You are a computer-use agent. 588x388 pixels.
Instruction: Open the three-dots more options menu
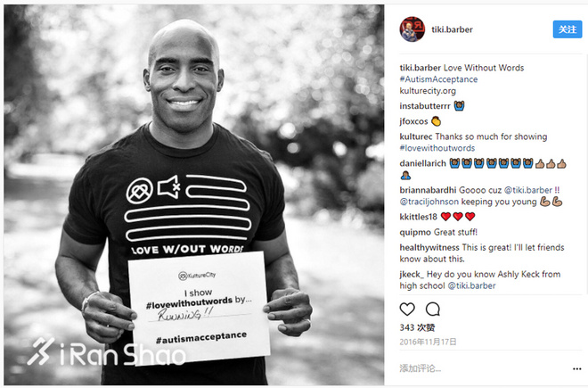pos(577,369)
